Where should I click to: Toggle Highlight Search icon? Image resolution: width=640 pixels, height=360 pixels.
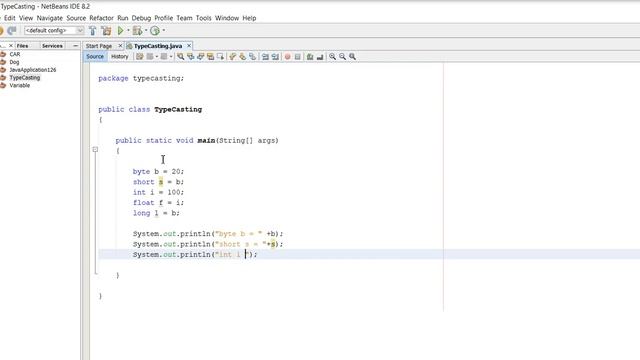(x=211, y=57)
